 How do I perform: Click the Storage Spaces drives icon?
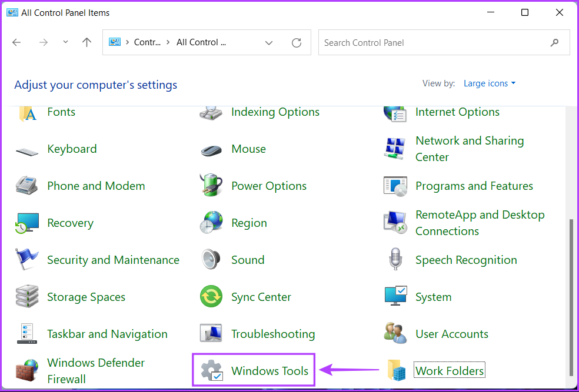click(27, 297)
